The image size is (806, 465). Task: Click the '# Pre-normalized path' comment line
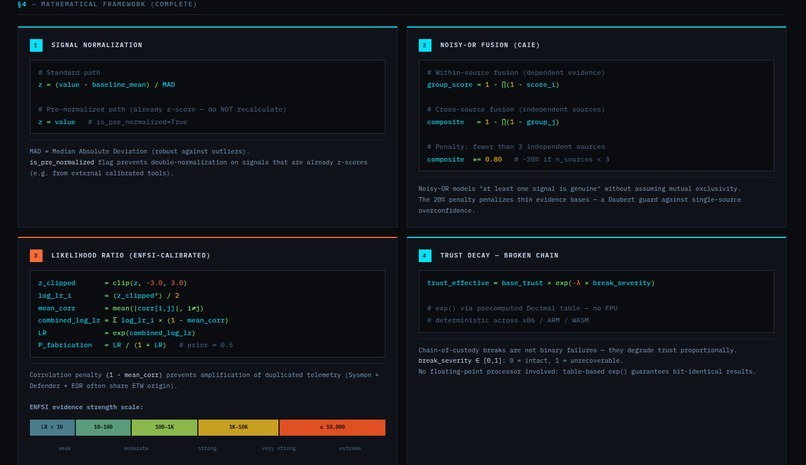click(162, 109)
